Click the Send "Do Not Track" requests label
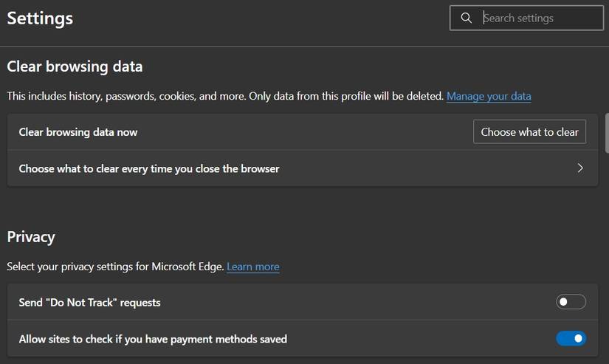Viewport: 609px width, 364px height. click(x=89, y=302)
